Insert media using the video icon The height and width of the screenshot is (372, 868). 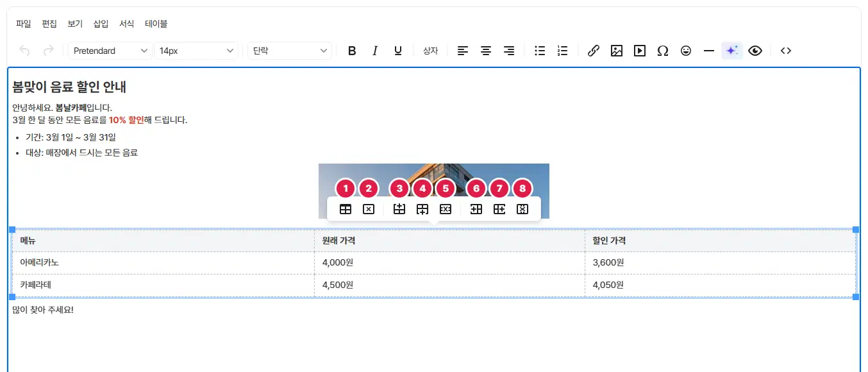640,51
